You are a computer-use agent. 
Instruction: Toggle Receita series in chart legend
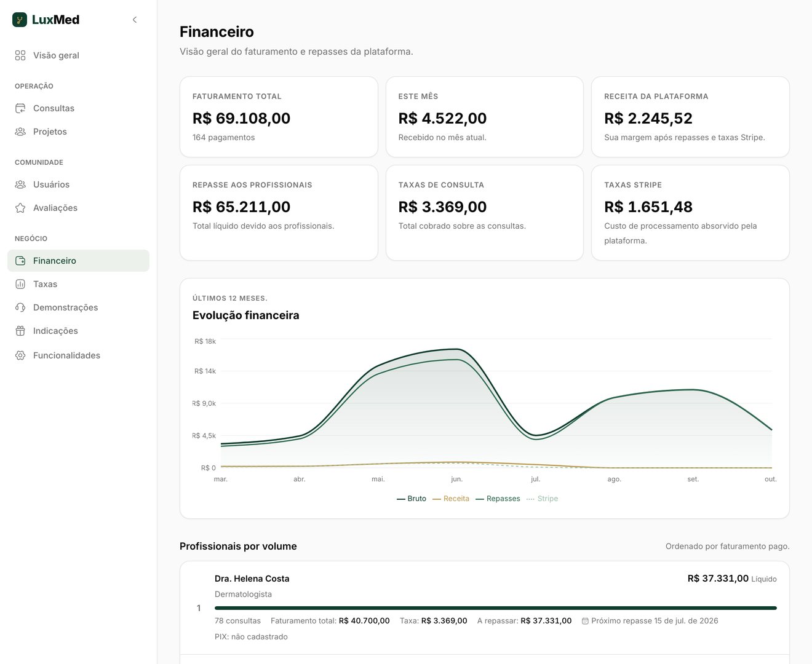[x=451, y=499]
